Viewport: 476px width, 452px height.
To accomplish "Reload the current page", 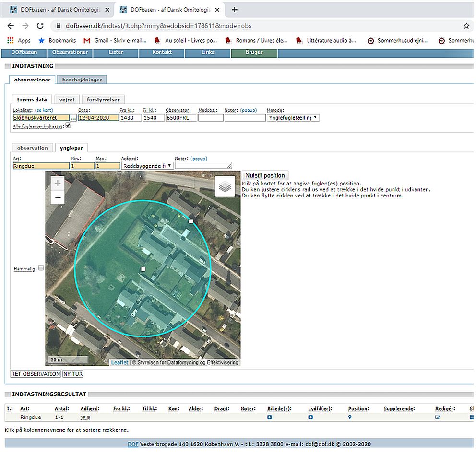I will coord(40,26).
